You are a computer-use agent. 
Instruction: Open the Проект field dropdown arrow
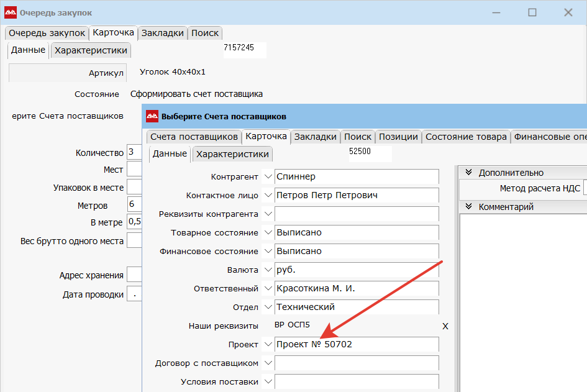[268, 344]
